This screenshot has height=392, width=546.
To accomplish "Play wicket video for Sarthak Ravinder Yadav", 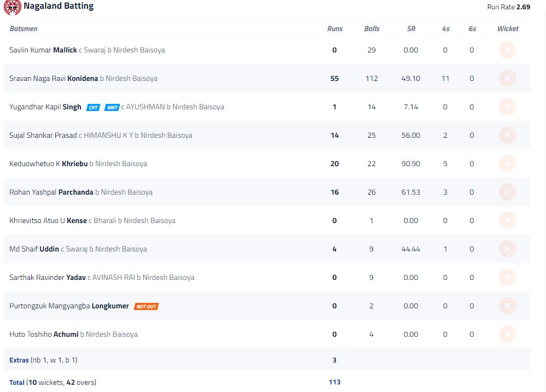I will (x=507, y=277).
